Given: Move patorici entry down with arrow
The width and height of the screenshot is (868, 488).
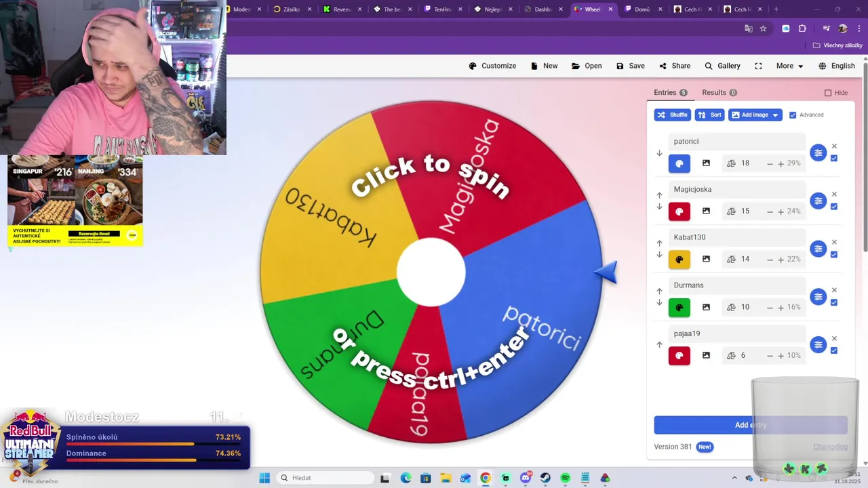Looking at the screenshot, I should (x=659, y=153).
